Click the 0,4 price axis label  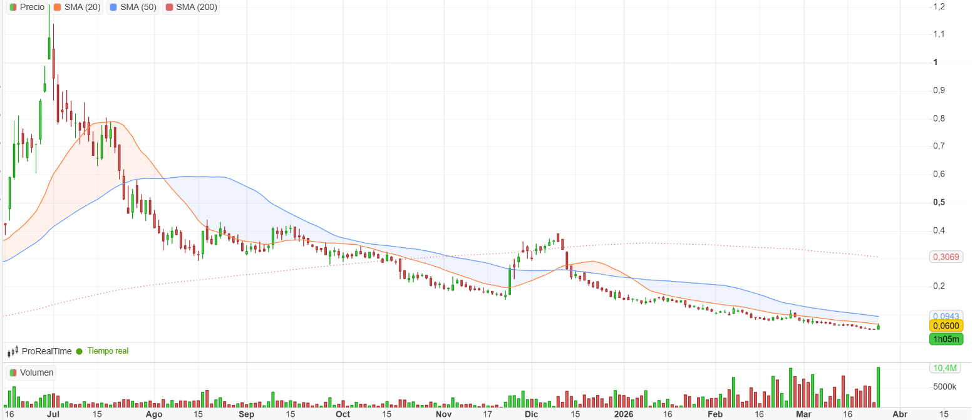[x=939, y=230]
